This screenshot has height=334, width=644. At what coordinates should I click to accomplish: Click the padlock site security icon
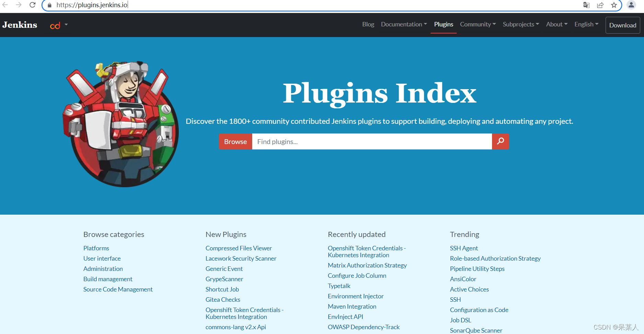click(49, 5)
